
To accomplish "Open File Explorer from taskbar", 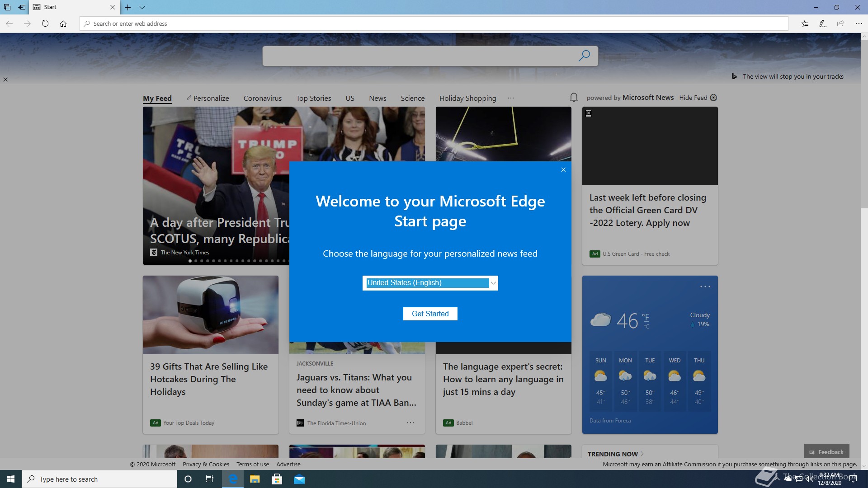I will pos(255,479).
